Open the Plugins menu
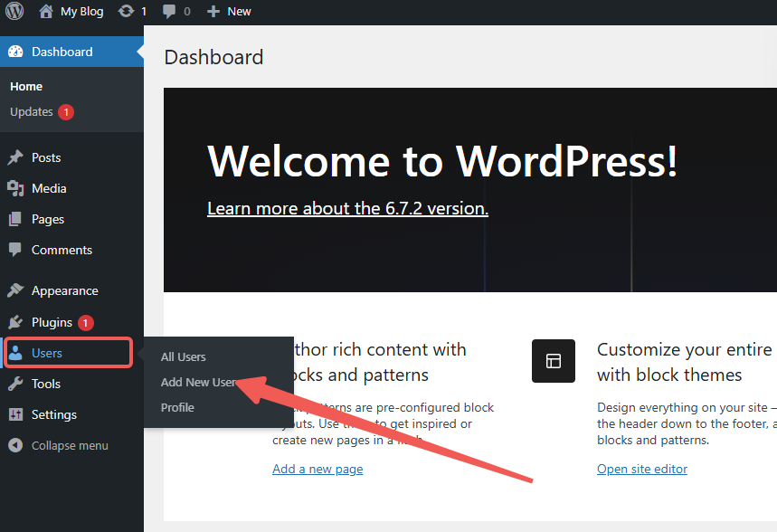The width and height of the screenshot is (777, 532). [71, 322]
